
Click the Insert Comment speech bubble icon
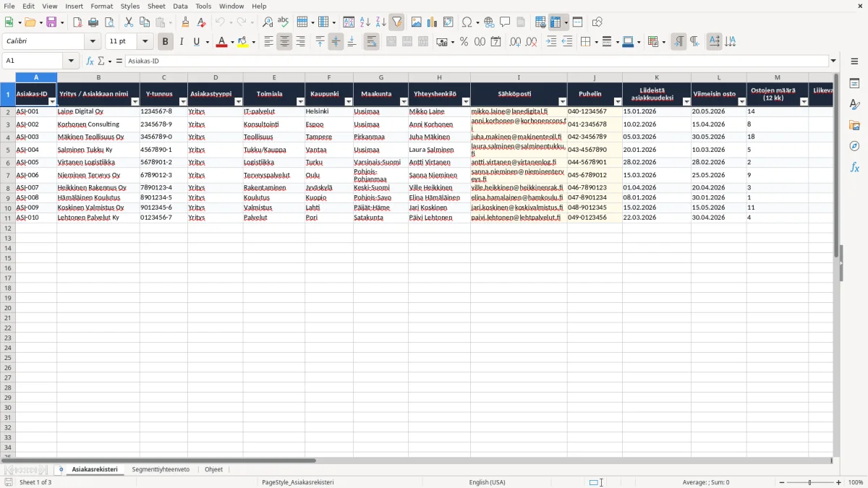pos(505,22)
